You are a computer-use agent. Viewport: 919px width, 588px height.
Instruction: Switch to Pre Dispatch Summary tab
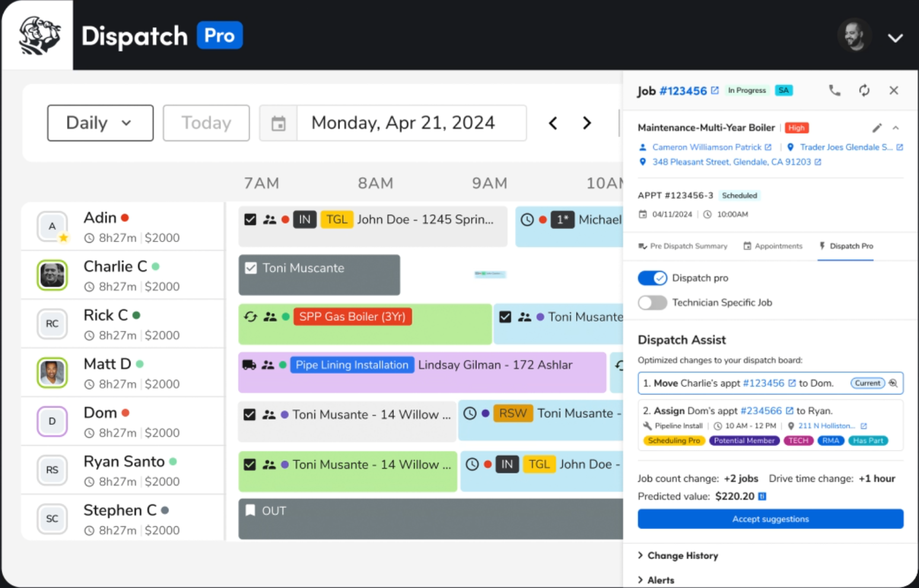click(682, 246)
